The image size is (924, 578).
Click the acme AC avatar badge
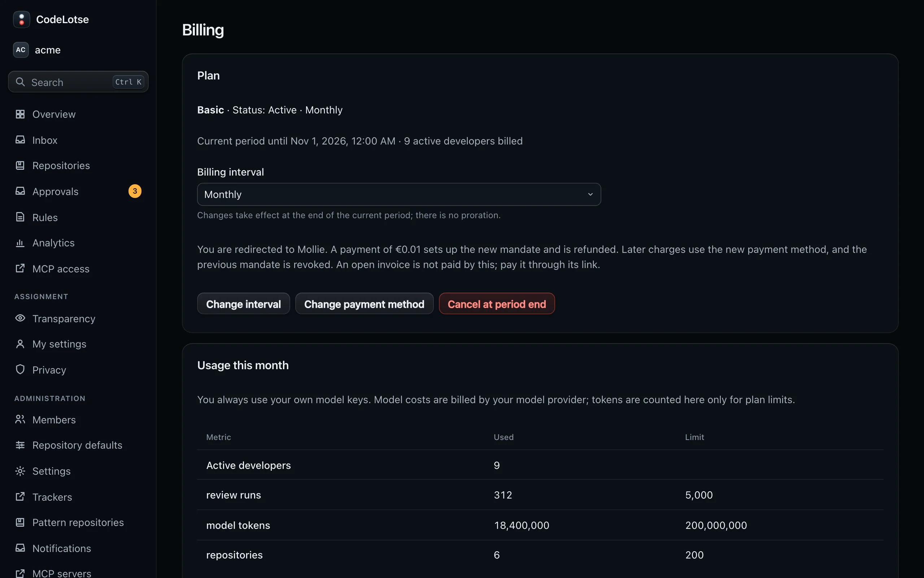[21, 50]
